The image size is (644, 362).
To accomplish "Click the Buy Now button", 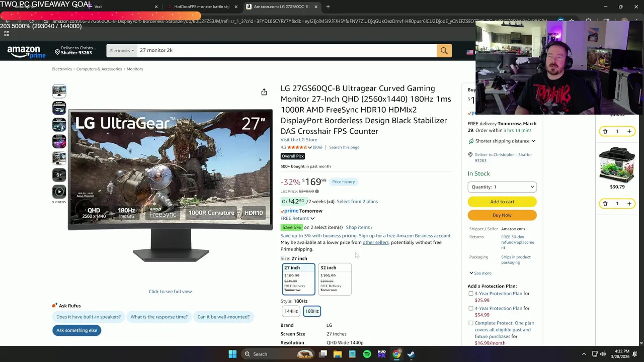I will point(502,215).
